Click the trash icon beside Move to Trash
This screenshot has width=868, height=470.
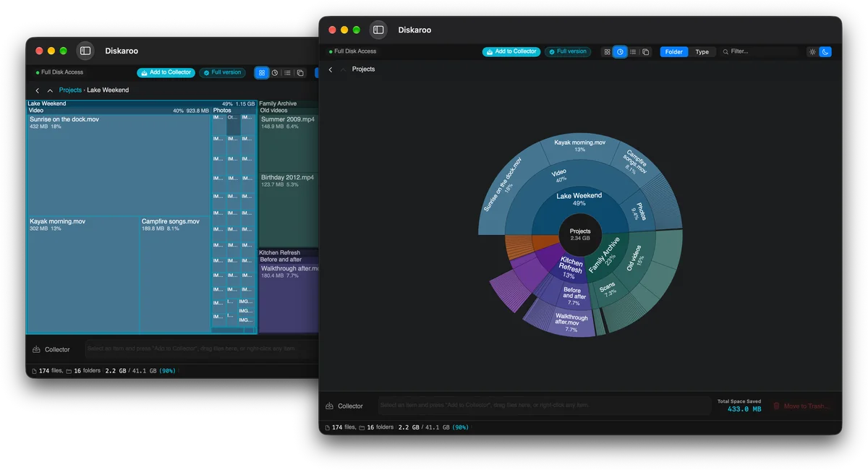pos(777,406)
